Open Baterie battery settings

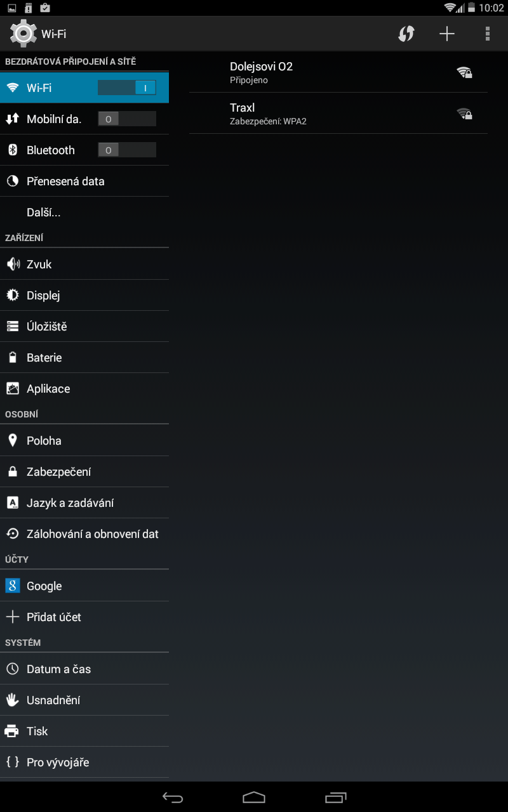tap(84, 358)
